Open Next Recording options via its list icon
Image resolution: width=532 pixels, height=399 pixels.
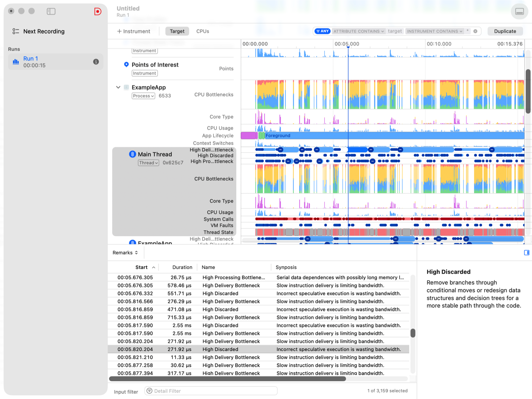[x=16, y=31]
